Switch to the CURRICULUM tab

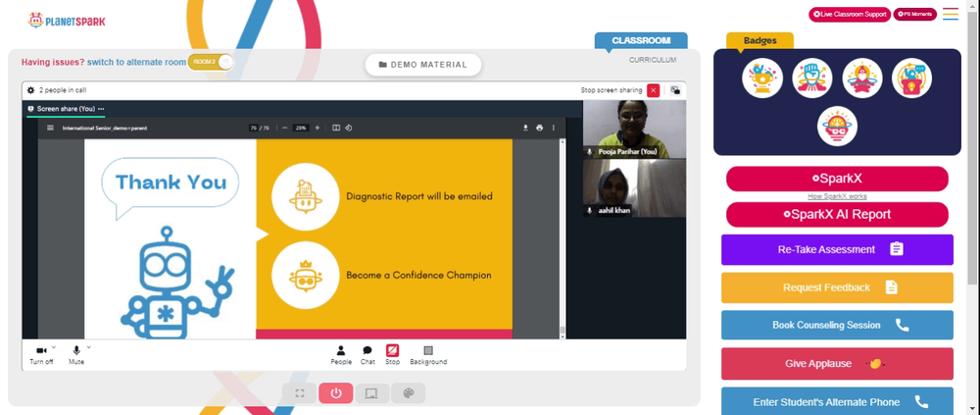[653, 60]
